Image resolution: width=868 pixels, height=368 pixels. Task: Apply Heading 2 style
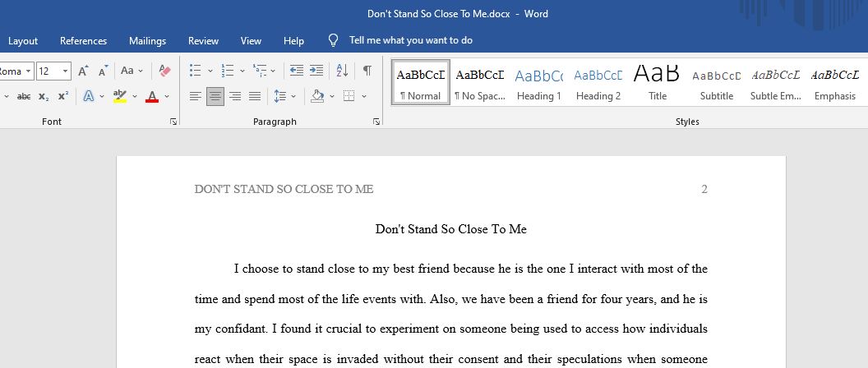[598, 82]
